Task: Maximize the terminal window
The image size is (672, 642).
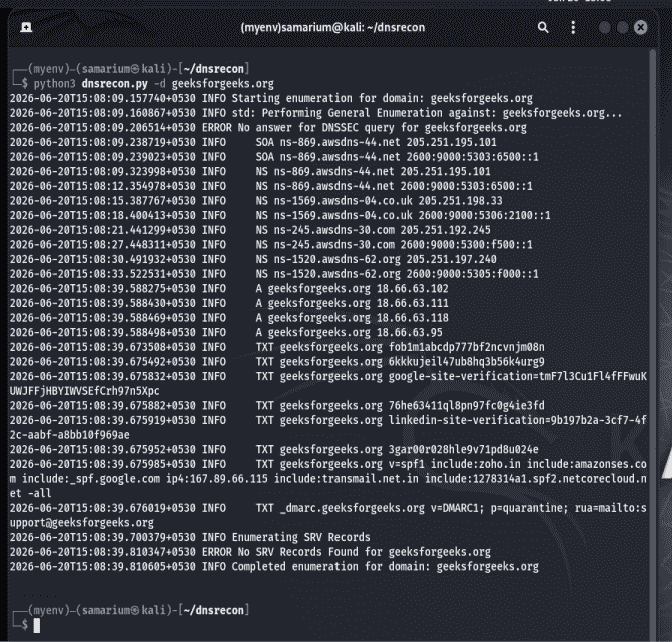Action: click(623, 27)
